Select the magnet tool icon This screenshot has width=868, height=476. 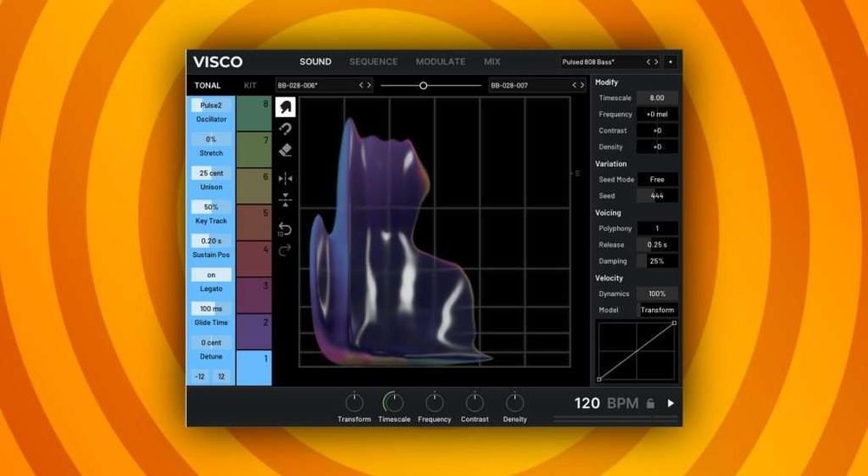tap(285, 129)
